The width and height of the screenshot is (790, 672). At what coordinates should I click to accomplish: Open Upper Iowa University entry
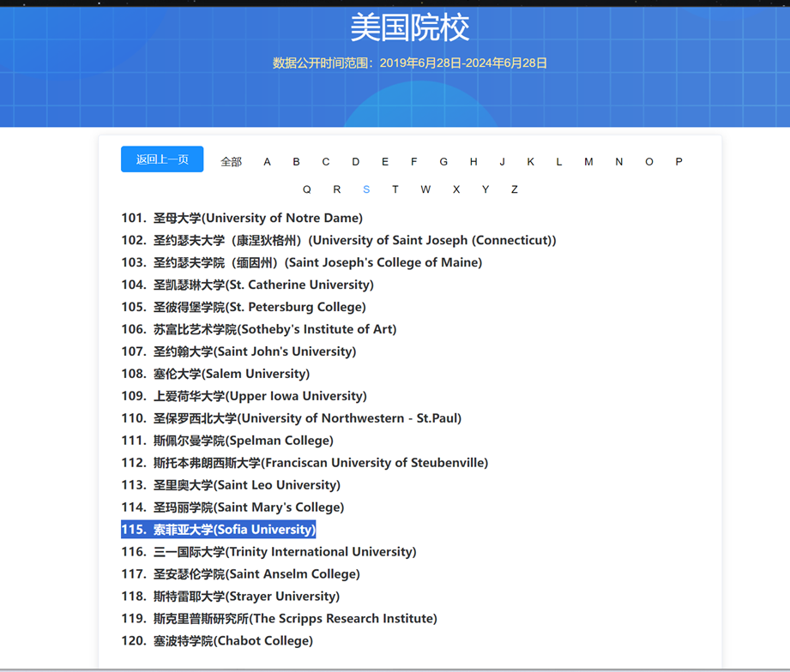[x=260, y=396]
